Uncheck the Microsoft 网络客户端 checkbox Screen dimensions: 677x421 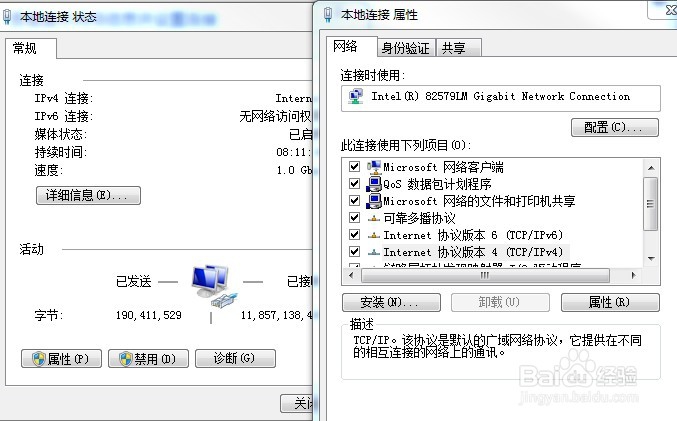pyautogui.click(x=354, y=167)
